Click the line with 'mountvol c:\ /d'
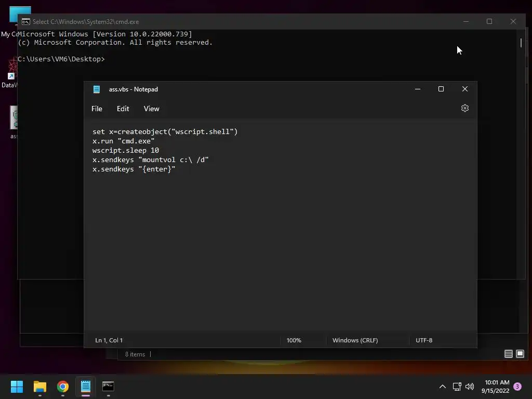This screenshot has width=532, height=399. click(x=150, y=160)
